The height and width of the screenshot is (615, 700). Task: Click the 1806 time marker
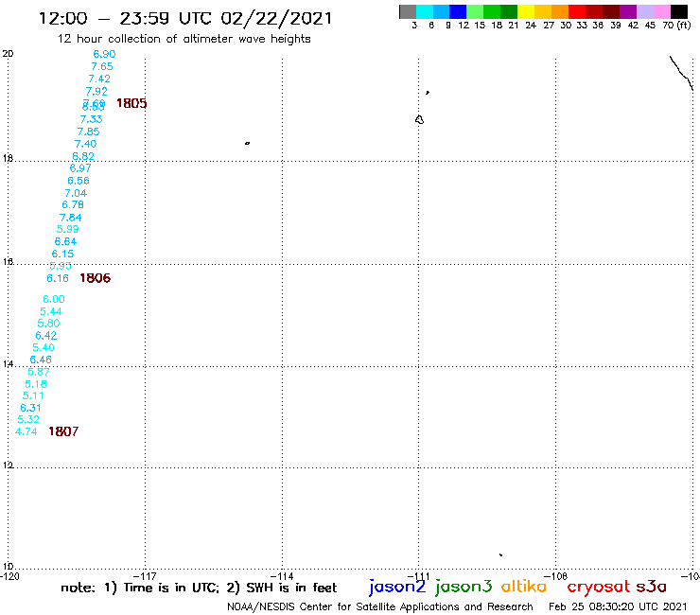(x=96, y=278)
